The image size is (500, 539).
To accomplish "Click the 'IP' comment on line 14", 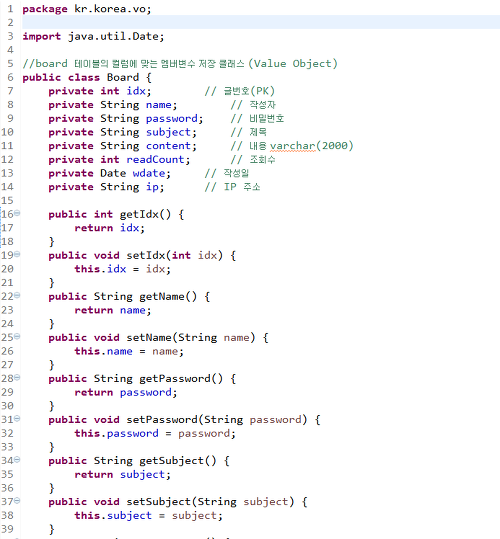I will pos(230,187).
